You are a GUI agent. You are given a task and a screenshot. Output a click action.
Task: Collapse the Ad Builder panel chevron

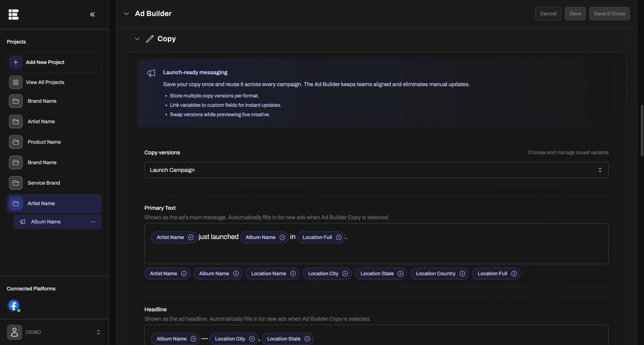(127, 14)
